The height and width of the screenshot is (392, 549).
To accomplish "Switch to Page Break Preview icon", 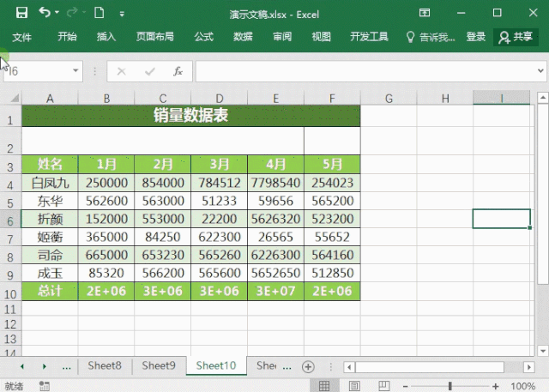I will pos(383,386).
